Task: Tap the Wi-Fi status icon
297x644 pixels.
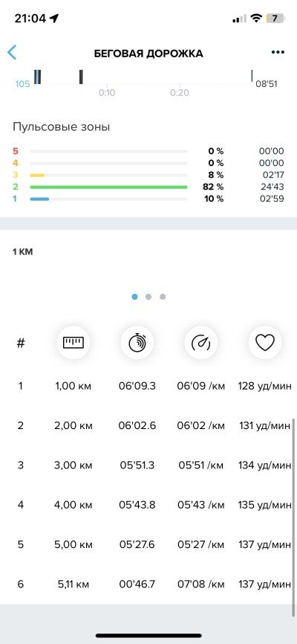Action: click(x=256, y=18)
